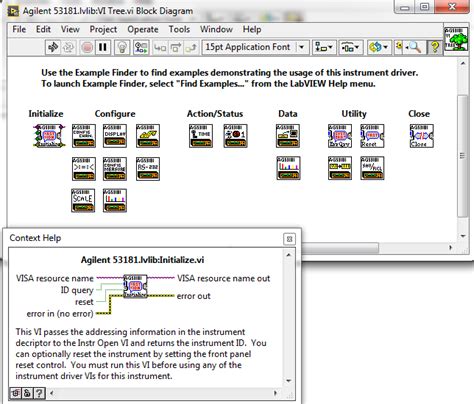Select the yellow-arrow utility VI icon
The width and height of the screenshot is (474, 404).
point(340,168)
